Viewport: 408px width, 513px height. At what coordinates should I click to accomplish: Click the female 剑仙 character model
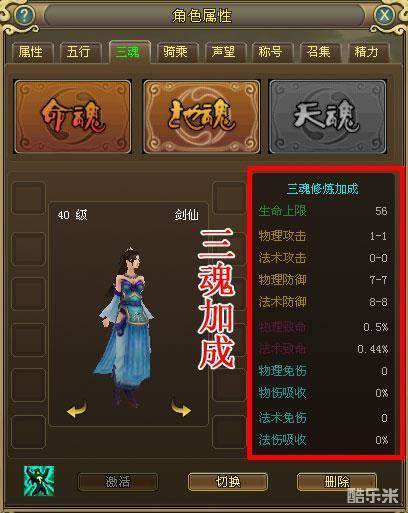[x=127, y=327]
